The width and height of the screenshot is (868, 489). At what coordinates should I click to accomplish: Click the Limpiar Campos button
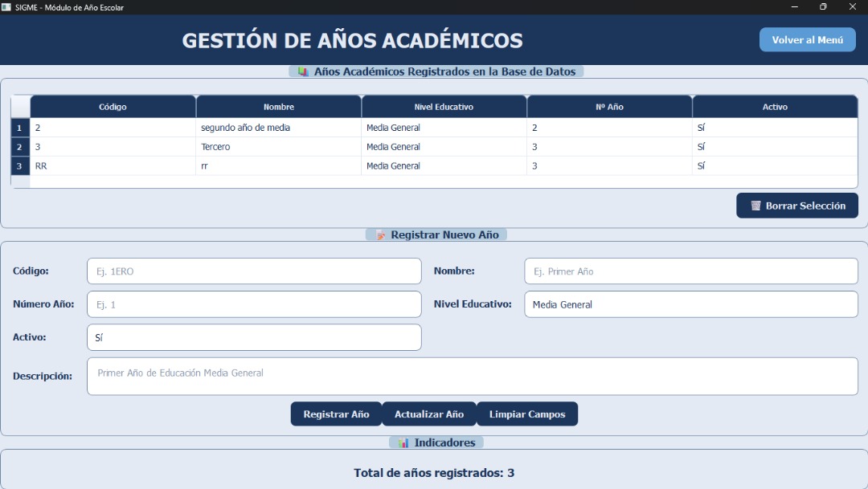527,414
